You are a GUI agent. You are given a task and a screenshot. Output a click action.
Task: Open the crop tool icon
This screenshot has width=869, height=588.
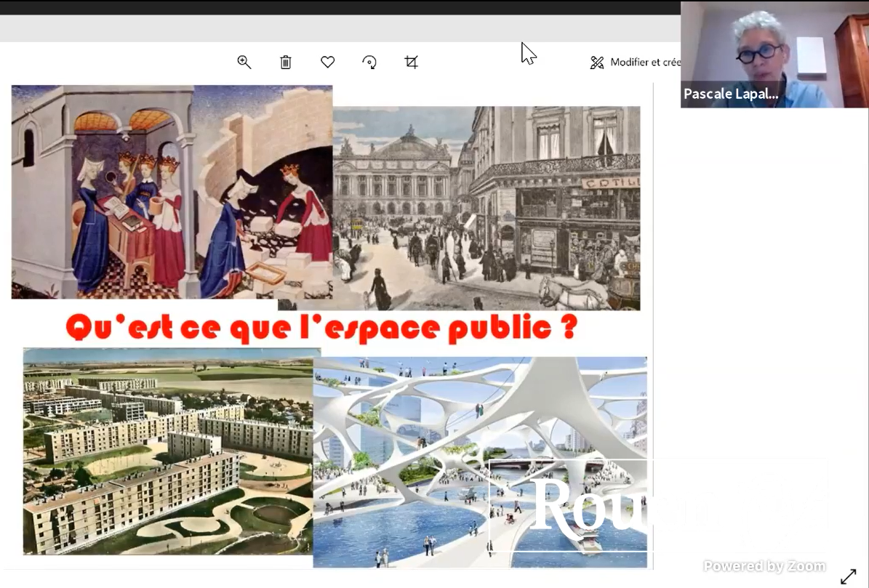[411, 62]
